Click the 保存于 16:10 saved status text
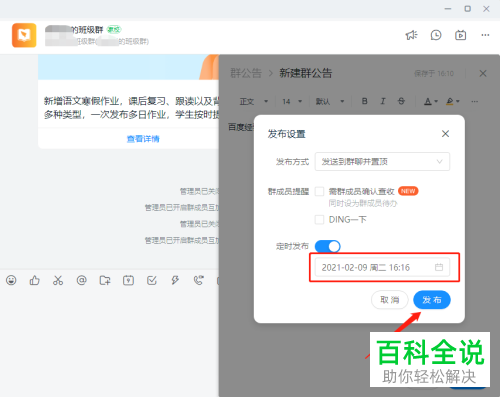500x397 pixels. tap(434, 73)
